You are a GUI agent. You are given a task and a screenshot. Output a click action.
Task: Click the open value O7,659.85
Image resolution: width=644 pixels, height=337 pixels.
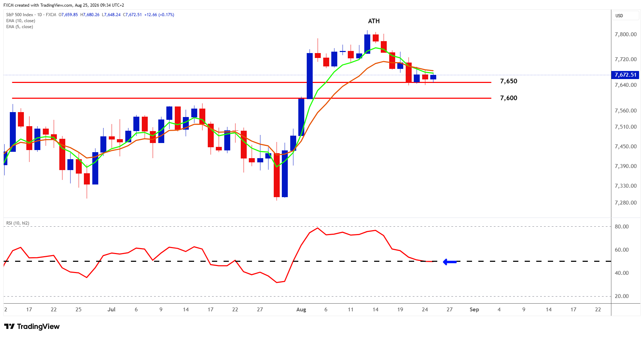[x=68, y=15]
